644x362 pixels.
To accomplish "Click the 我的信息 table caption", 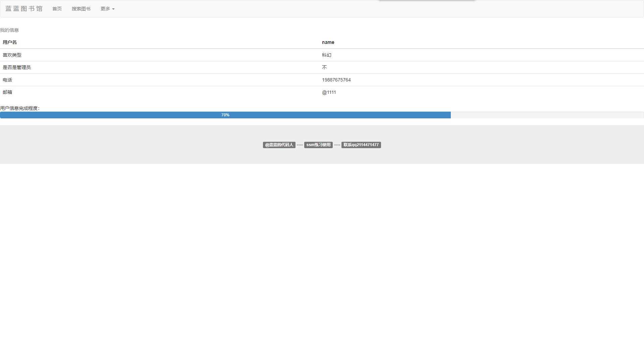I will pyautogui.click(x=9, y=30).
